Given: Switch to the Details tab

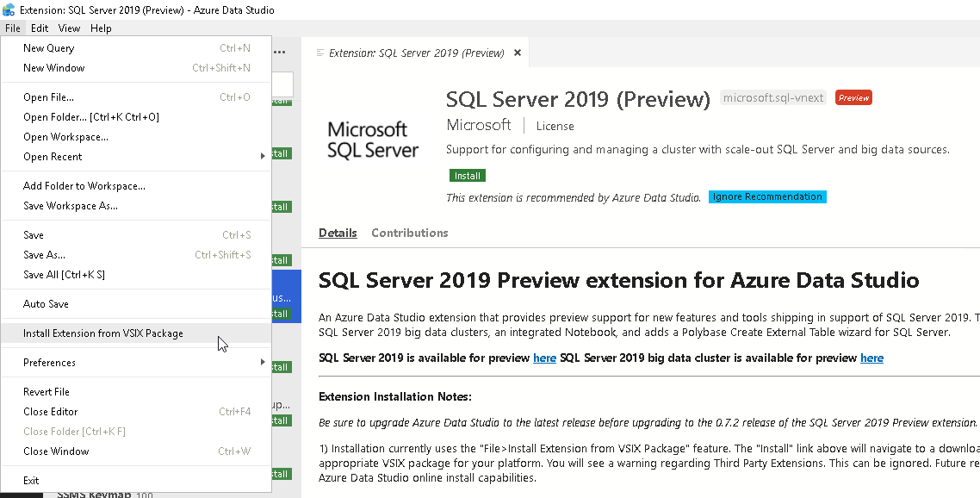Looking at the screenshot, I should click(x=338, y=233).
